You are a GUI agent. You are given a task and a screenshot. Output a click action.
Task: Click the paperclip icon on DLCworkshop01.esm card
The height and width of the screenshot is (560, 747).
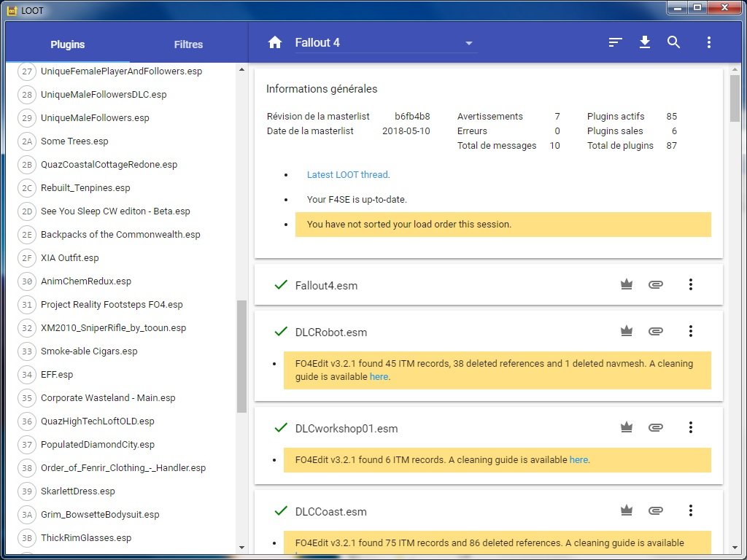(656, 427)
